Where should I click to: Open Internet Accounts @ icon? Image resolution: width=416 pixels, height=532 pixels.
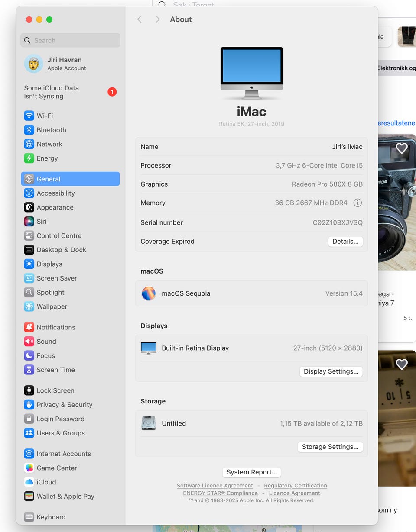coord(29,454)
